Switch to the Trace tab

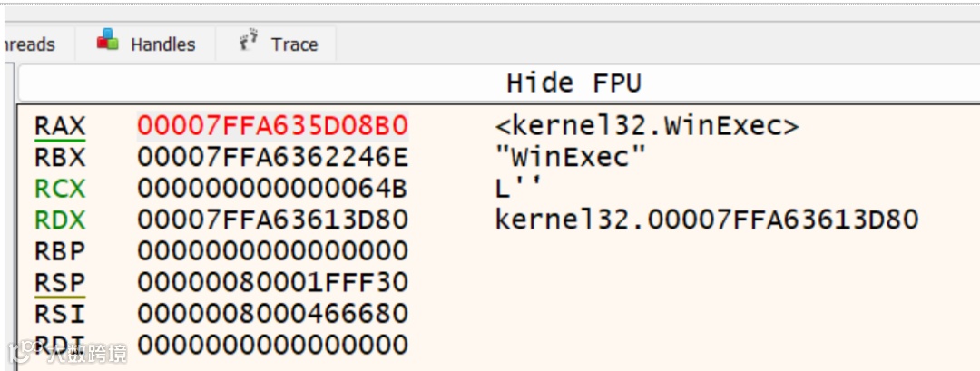click(276, 44)
